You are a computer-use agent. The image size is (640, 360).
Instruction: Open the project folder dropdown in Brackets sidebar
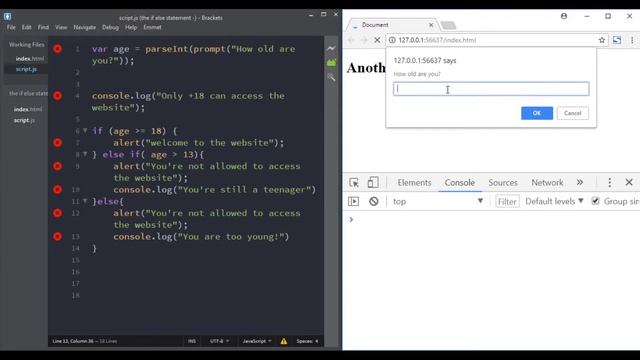(28, 93)
